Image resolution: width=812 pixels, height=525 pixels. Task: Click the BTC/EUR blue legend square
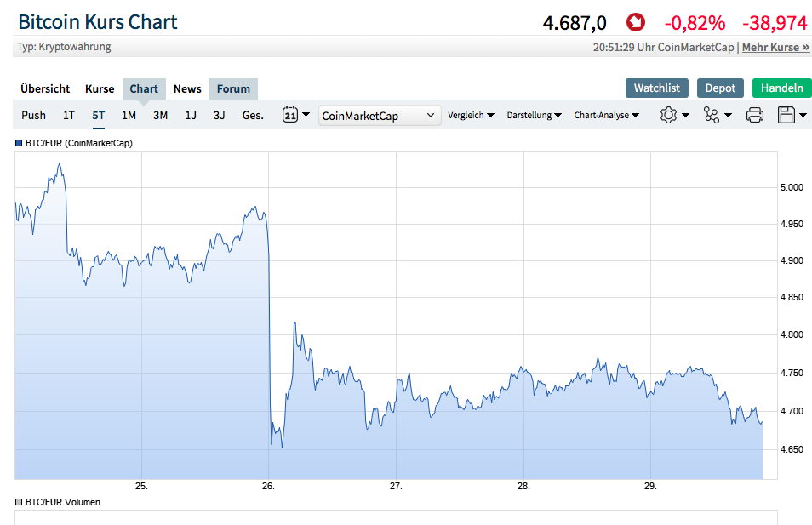(x=19, y=143)
